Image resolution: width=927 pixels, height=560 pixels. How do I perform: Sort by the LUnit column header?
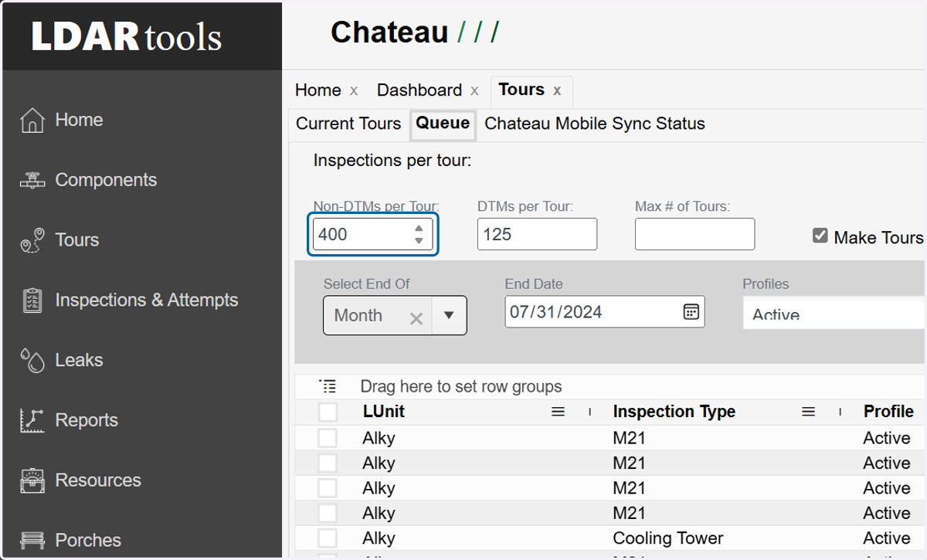pyautogui.click(x=383, y=412)
